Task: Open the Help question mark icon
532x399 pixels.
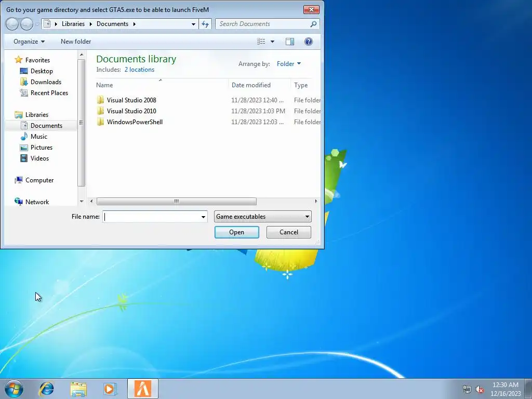Action: tap(308, 42)
